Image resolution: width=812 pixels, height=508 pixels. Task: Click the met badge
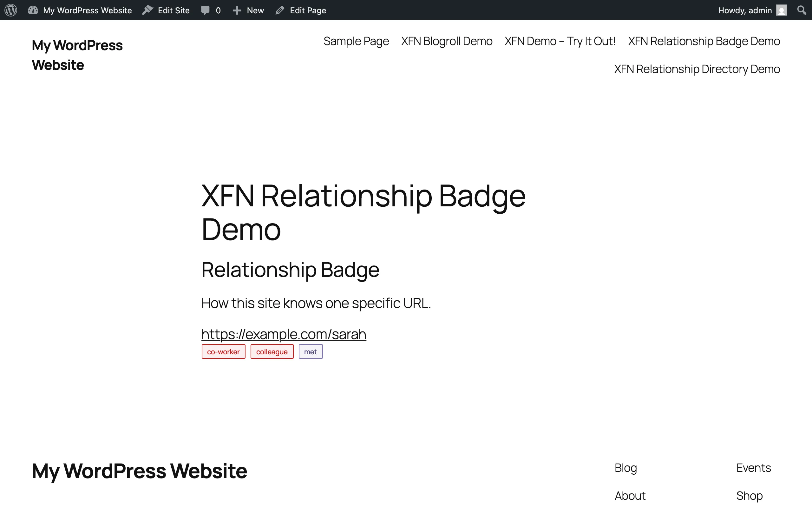coord(311,351)
